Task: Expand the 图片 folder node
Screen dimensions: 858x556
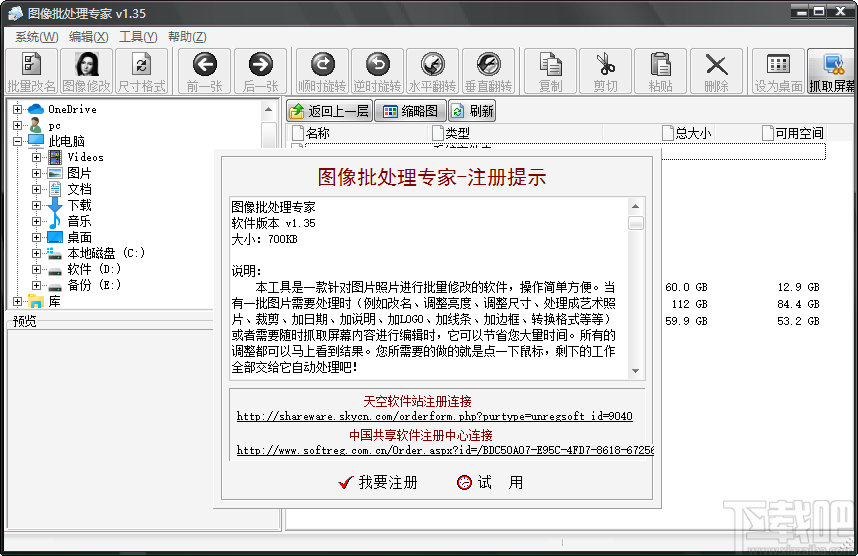Action: tap(36, 173)
